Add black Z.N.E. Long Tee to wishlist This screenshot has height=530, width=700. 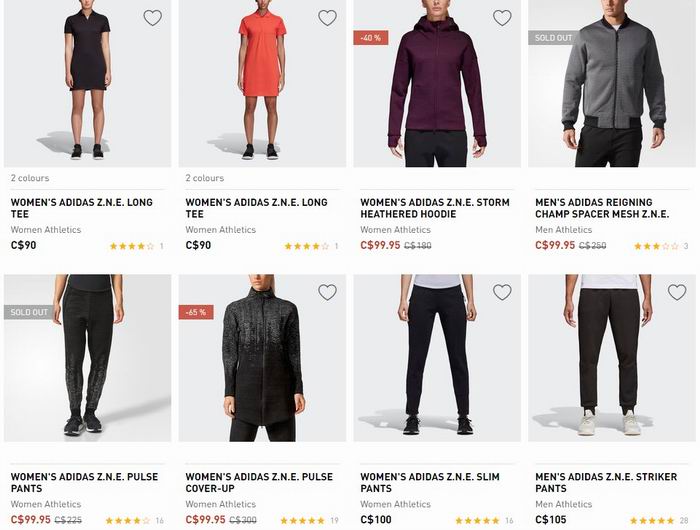[152, 18]
